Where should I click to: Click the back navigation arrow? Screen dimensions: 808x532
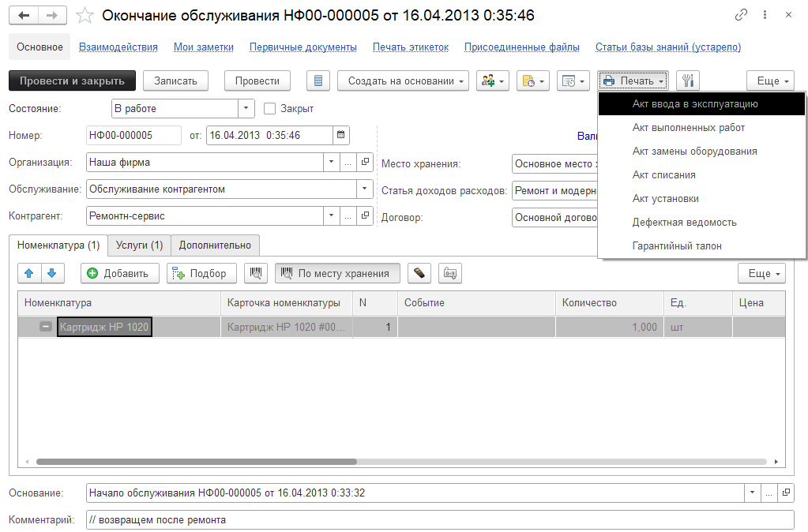pyautogui.click(x=24, y=16)
